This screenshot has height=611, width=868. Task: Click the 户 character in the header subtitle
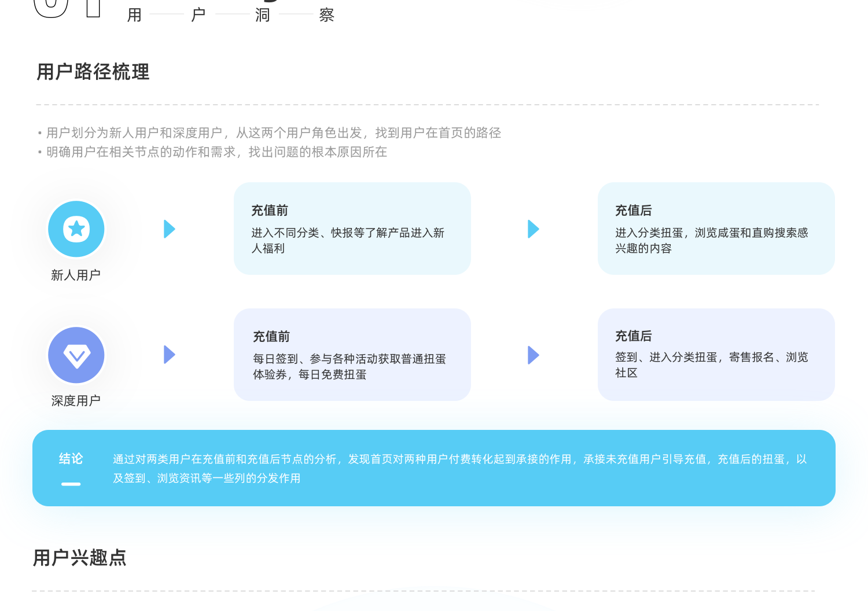[x=198, y=15]
